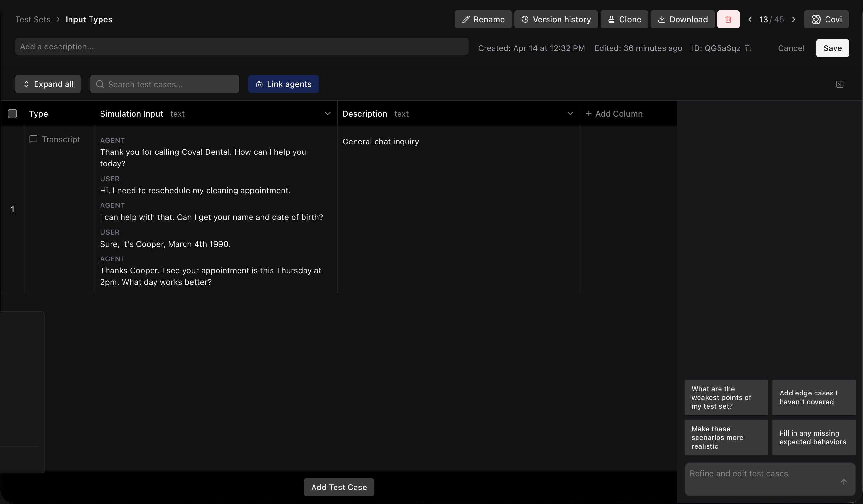Click 'General chat inquiry' description cell
863x504 pixels.
coord(380,142)
